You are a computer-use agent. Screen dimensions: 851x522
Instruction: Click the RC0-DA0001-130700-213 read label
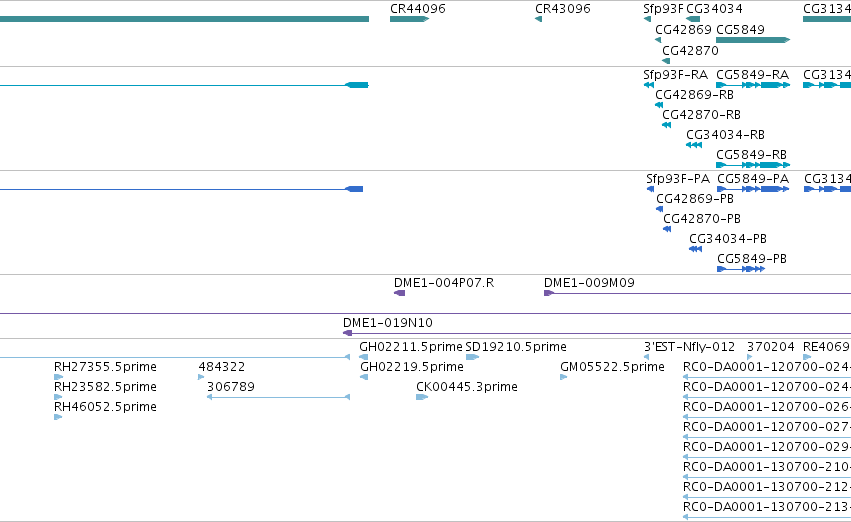pos(767,507)
